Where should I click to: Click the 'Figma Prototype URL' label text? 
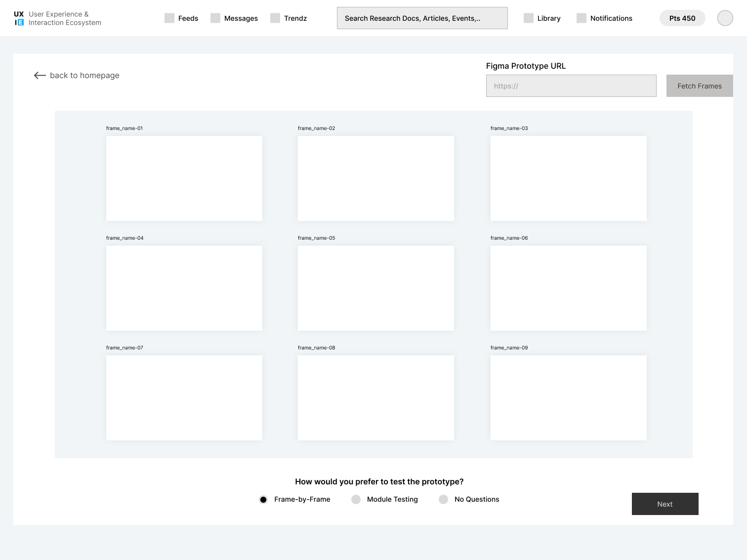pos(526,66)
